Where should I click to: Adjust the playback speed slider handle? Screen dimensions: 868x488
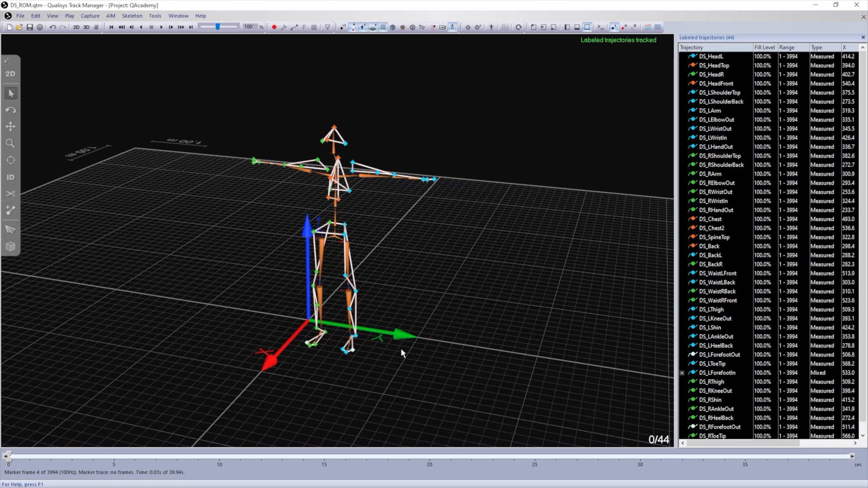coord(217,27)
